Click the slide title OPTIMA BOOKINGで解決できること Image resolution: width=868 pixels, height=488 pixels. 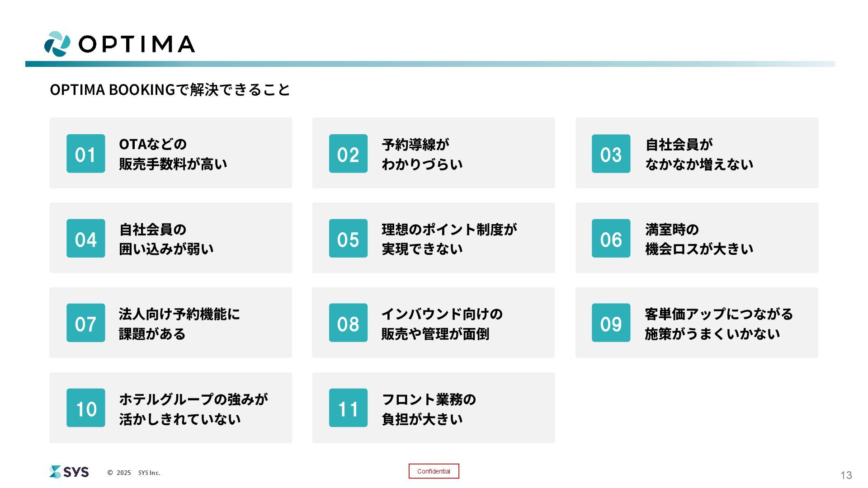click(170, 89)
